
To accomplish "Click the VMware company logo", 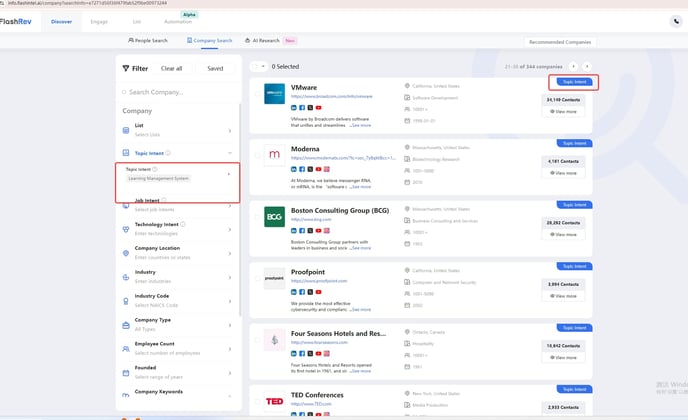I will point(274,93).
